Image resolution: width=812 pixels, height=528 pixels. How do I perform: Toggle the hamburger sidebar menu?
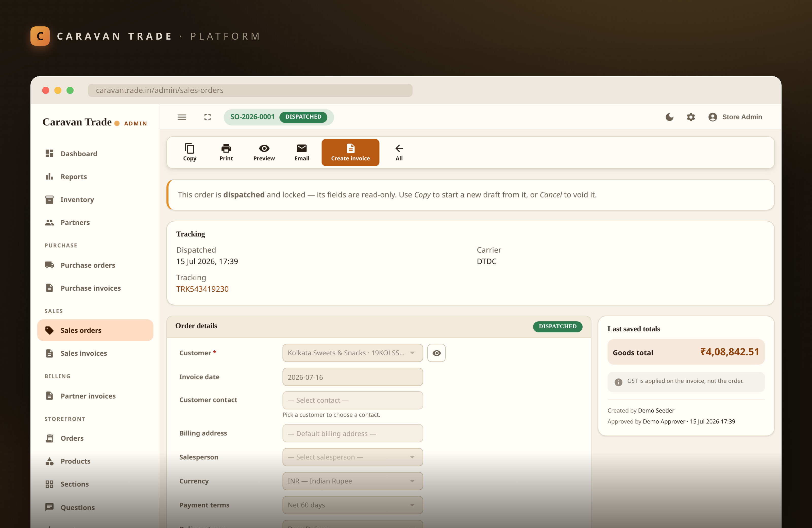coord(182,117)
